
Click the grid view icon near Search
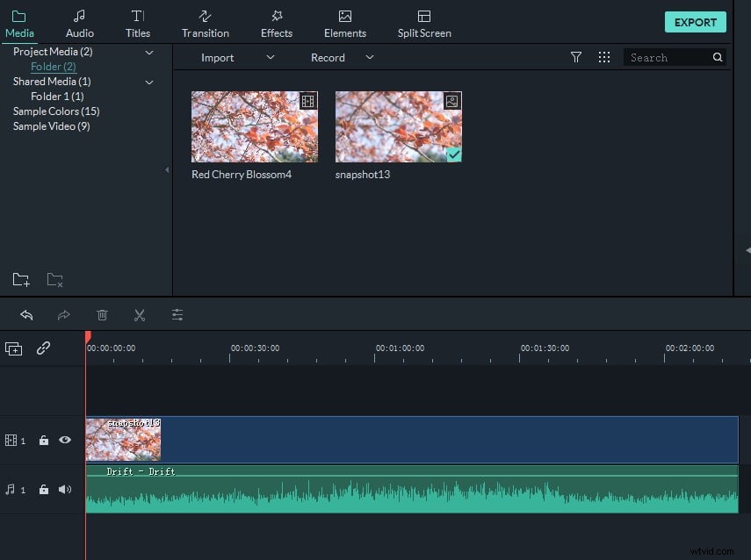[x=604, y=57]
